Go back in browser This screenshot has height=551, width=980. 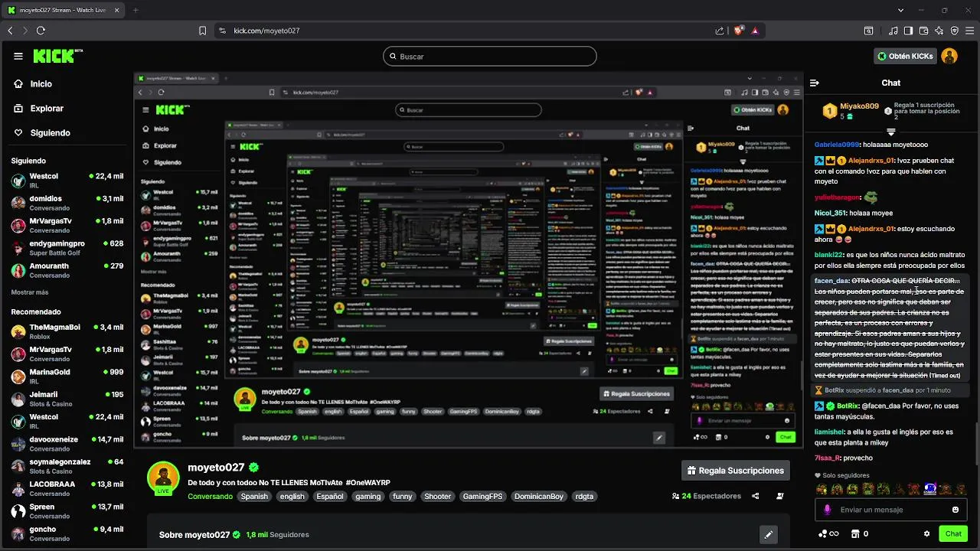(x=10, y=31)
